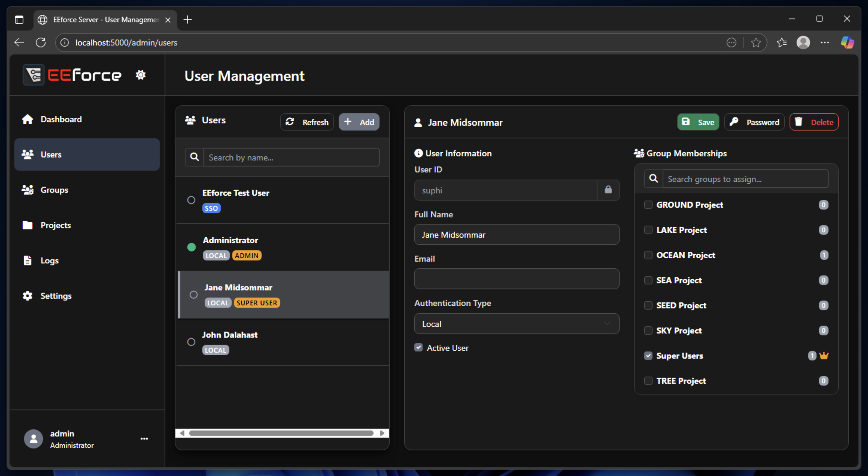Click the Super Users member count badge

[812, 356]
